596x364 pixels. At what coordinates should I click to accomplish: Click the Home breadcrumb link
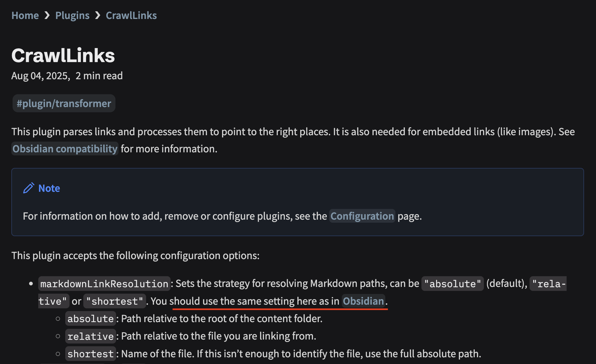25,15
